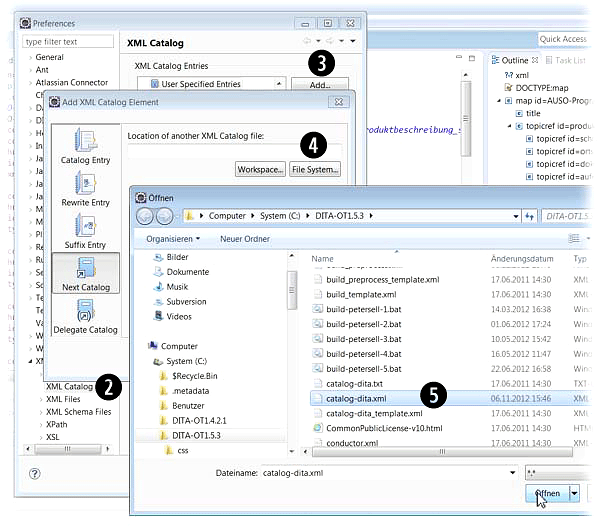This screenshot has width=600, height=532.
Task: Click the User Specified Entries icon
Action: pos(154,83)
